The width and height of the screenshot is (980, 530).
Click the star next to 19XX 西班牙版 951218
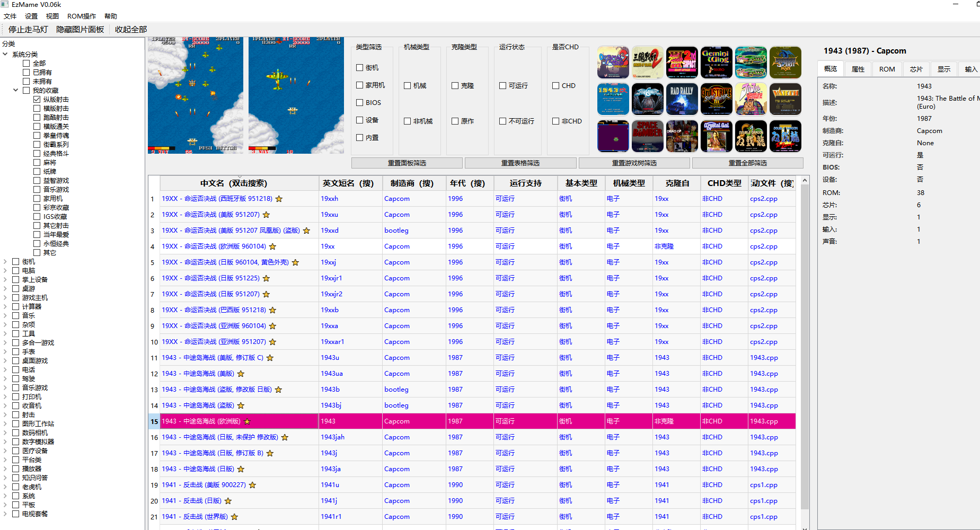pos(279,199)
